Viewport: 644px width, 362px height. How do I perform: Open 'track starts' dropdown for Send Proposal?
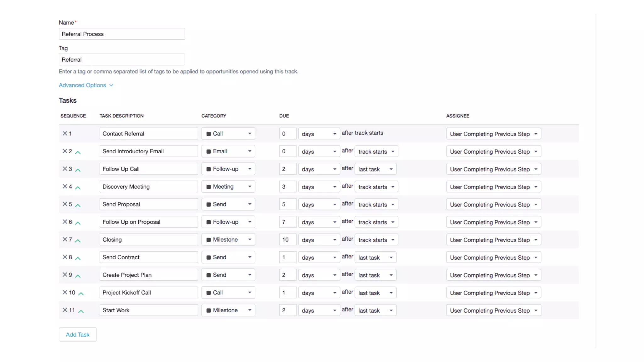point(376,205)
